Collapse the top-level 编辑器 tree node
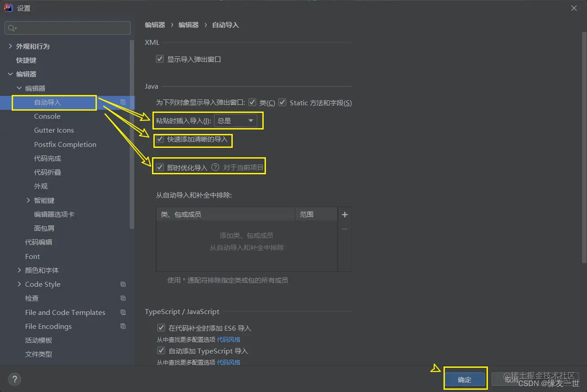 pos(11,74)
